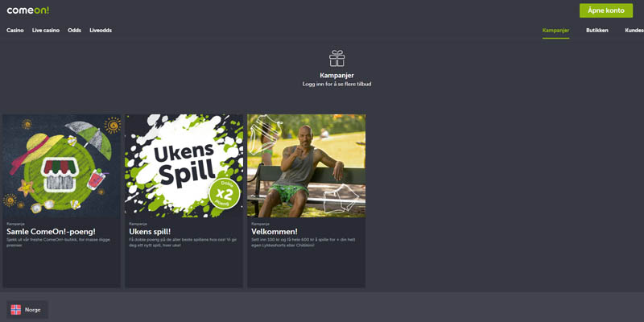
Task: Open the Live casino menu item
Action: tap(46, 31)
